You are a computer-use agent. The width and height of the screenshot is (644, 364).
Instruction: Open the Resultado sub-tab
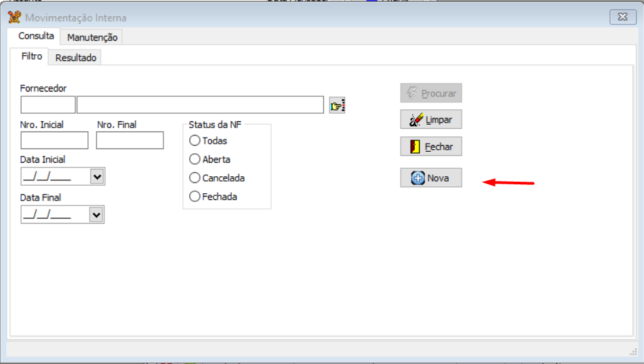(x=75, y=58)
